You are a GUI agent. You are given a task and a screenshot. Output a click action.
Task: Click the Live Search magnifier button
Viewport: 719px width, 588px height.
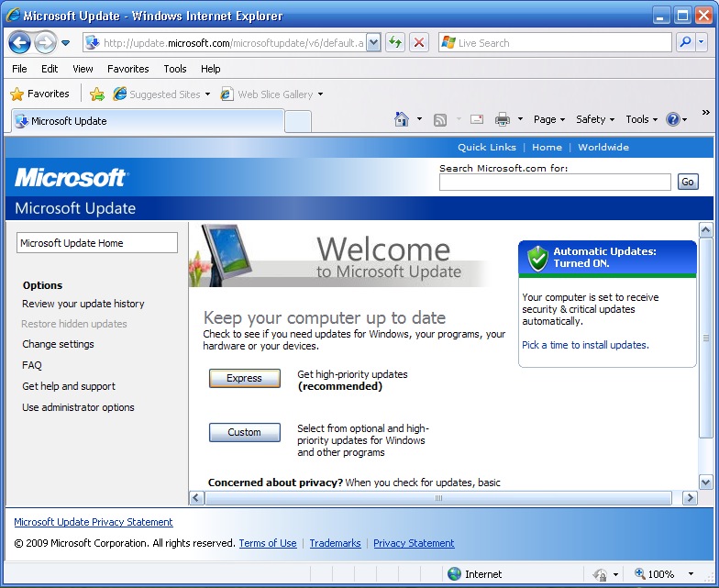point(686,43)
